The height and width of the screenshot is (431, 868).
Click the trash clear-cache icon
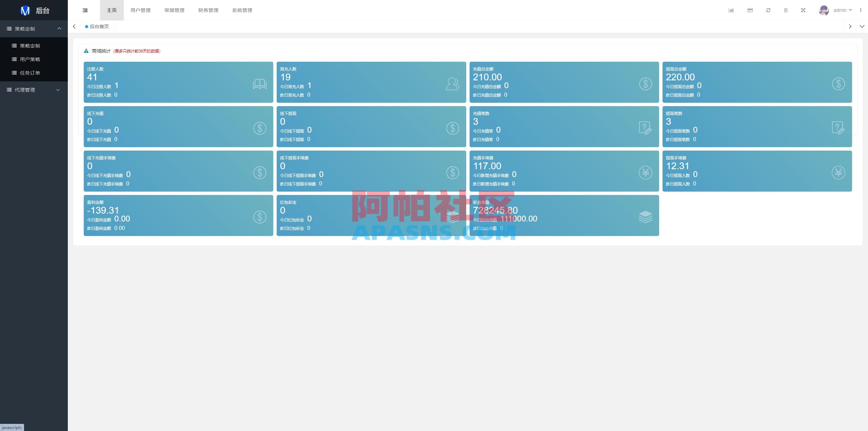(x=786, y=10)
